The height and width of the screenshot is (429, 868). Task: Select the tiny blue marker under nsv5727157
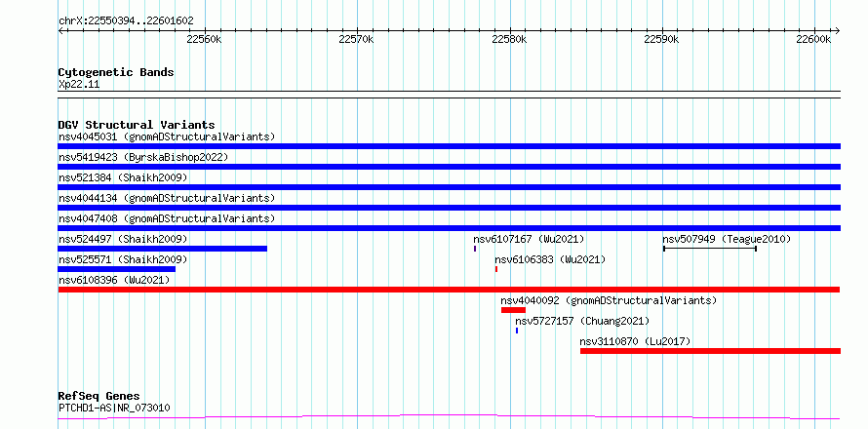click(x=517, y=331)
